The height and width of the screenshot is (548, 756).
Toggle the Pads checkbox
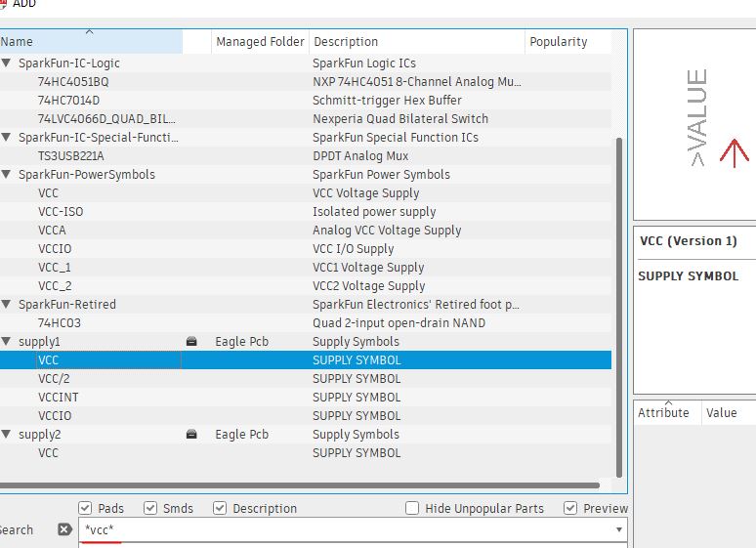85,508
